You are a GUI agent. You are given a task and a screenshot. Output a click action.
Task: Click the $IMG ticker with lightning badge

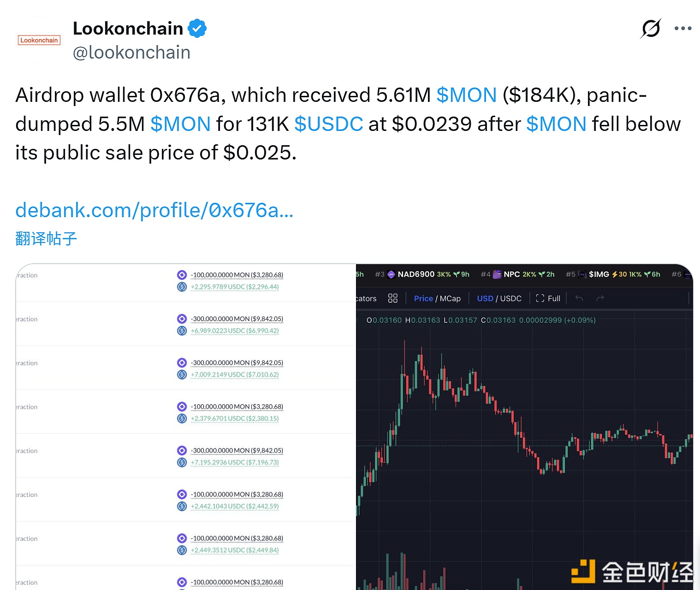(599, 274)
